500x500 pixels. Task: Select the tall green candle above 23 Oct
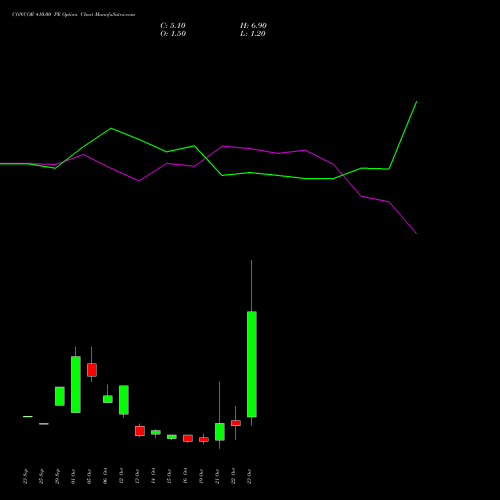(x=252, y=364)
